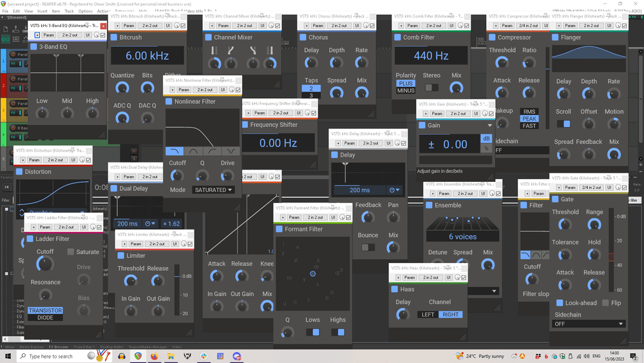Toggle 3-Band EQ plugin power square
The height and width of the screenshot is (363, 644).
coord(33,46)
